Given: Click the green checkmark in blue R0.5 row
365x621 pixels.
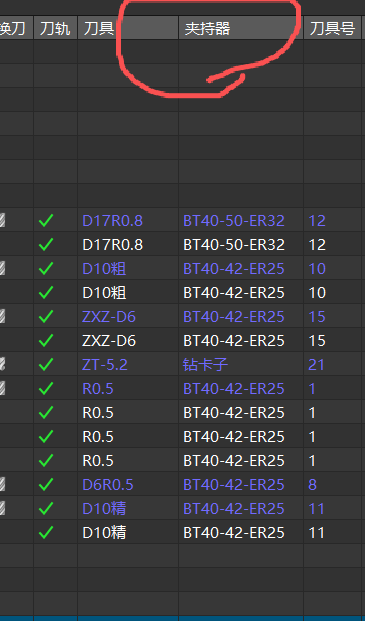Looking at the screenshot, I should (x=46, y=389).
